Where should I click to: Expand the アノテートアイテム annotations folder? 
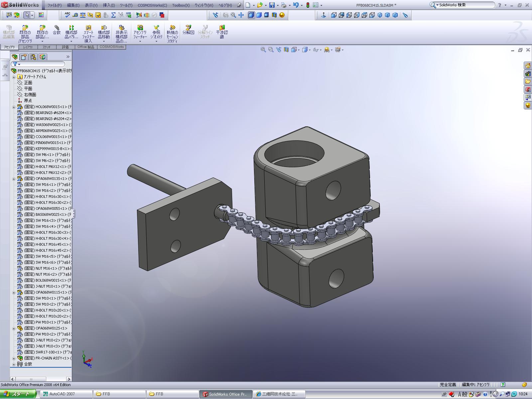tap(14, 77)
